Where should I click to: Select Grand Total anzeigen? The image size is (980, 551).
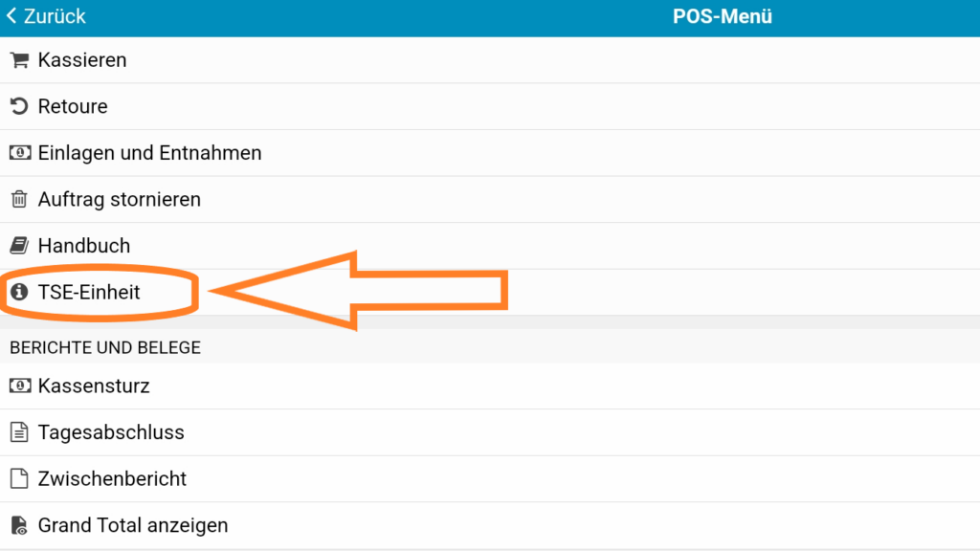click(490, 525)
